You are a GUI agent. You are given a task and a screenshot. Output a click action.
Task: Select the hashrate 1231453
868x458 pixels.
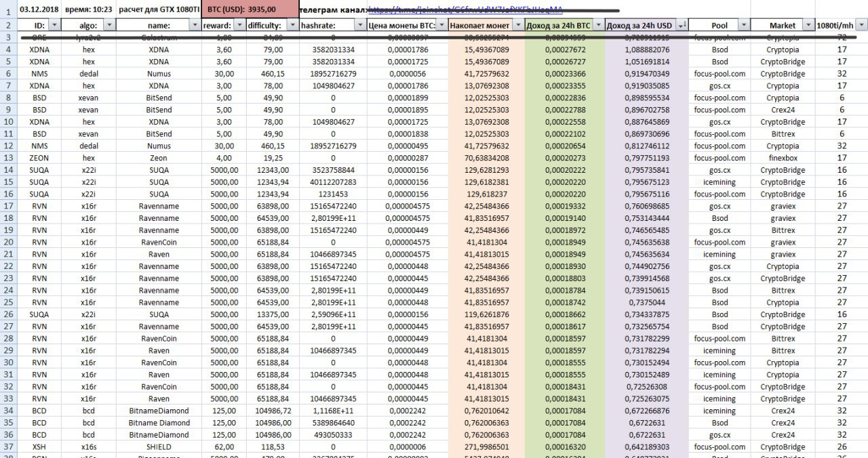(x=332, y=194)
